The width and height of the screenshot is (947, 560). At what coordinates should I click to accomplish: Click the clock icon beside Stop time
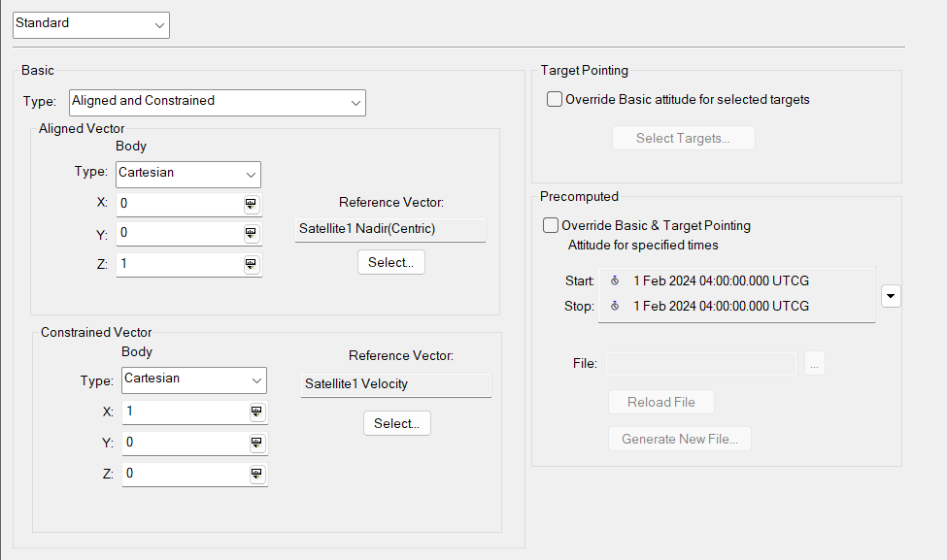[x=614, y=306]
